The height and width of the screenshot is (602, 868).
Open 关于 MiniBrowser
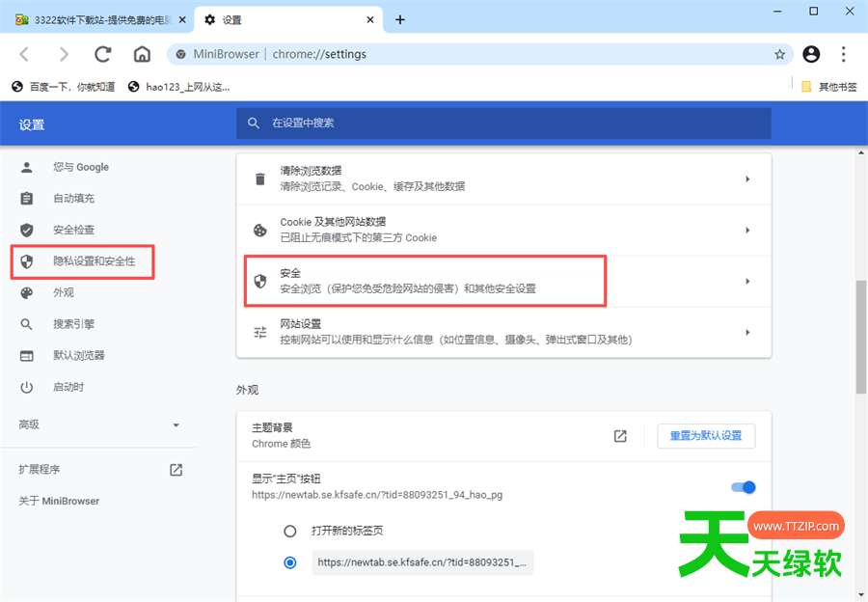click(x=59, y=502)
